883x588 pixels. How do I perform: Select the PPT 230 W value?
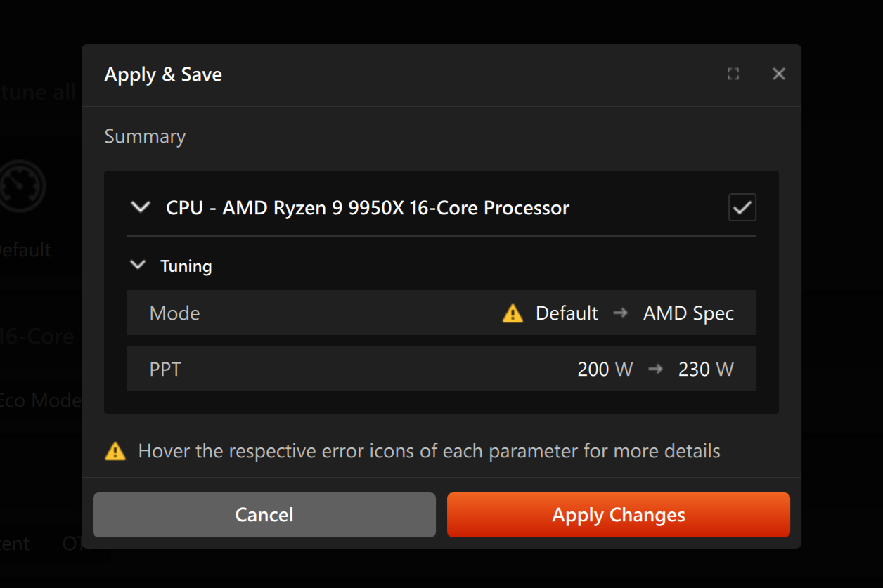[x=705, y=369]
